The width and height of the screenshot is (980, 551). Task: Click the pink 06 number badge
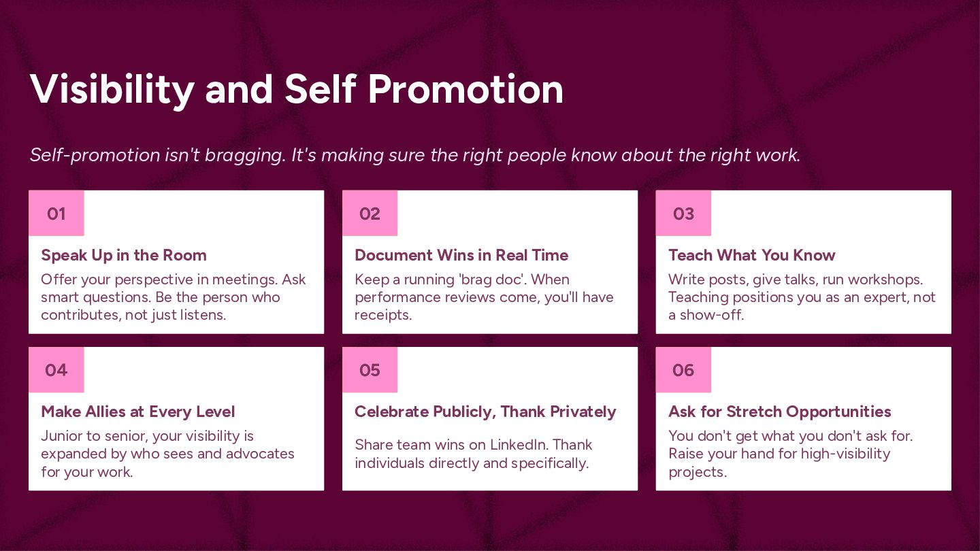point(683,370)
